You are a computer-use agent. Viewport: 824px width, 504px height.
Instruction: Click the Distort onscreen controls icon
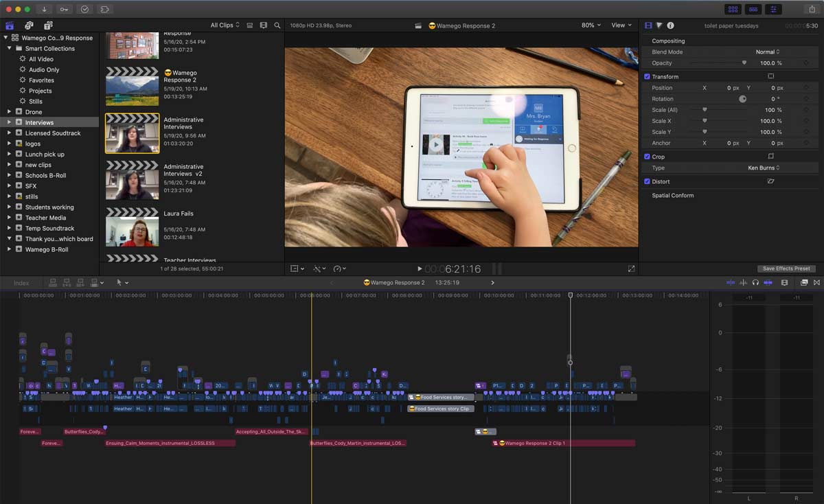click(770, 181)
